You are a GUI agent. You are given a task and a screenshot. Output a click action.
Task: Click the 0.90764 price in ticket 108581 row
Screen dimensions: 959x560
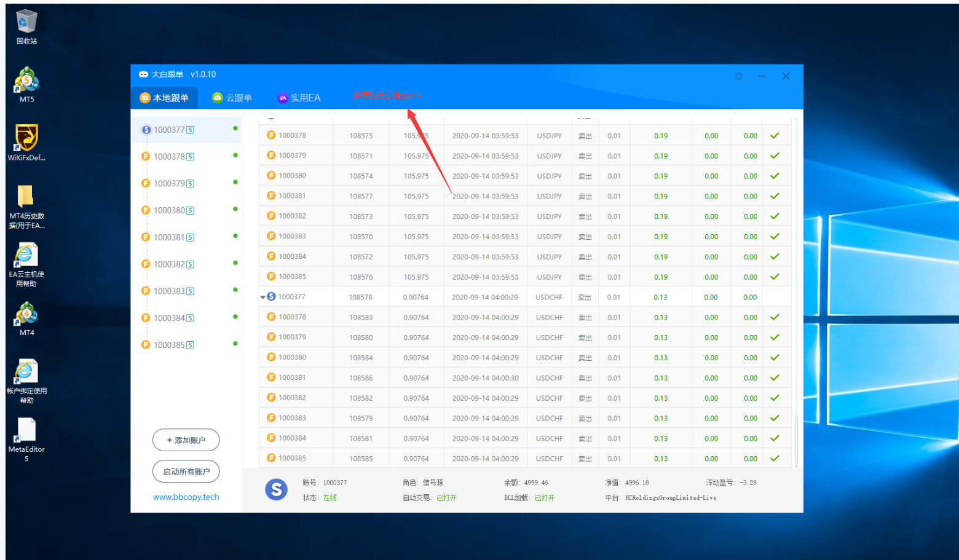coord(416,439)
